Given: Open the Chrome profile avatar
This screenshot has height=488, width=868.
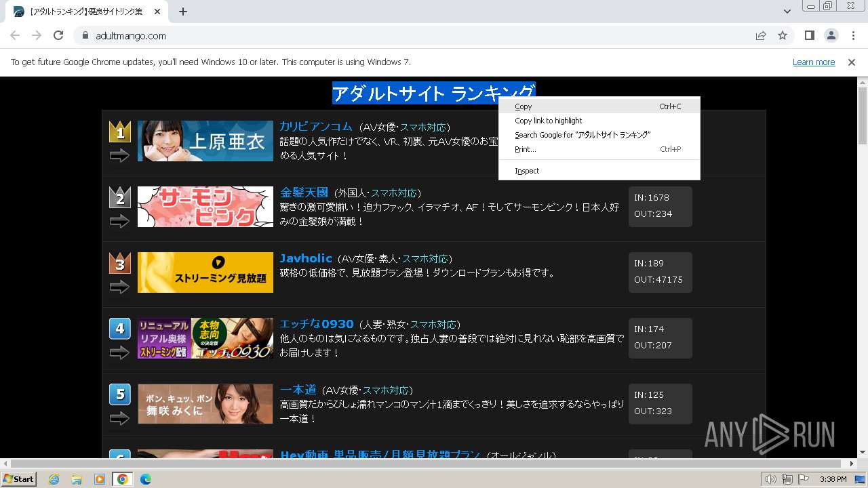Looking at the screenshot, I should tap(831, 35).
